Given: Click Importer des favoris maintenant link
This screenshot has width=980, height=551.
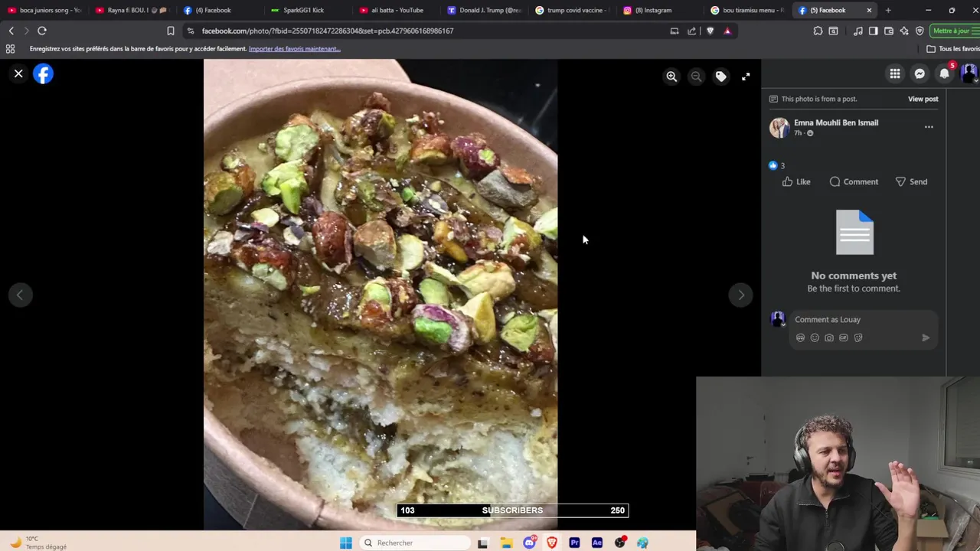Looking at the screenshot, I should 294,48.
